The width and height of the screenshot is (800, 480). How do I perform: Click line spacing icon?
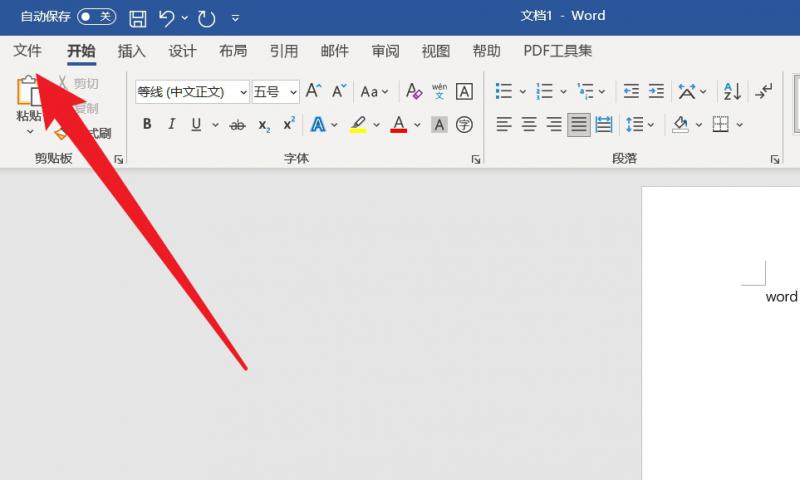click(634, 124)
